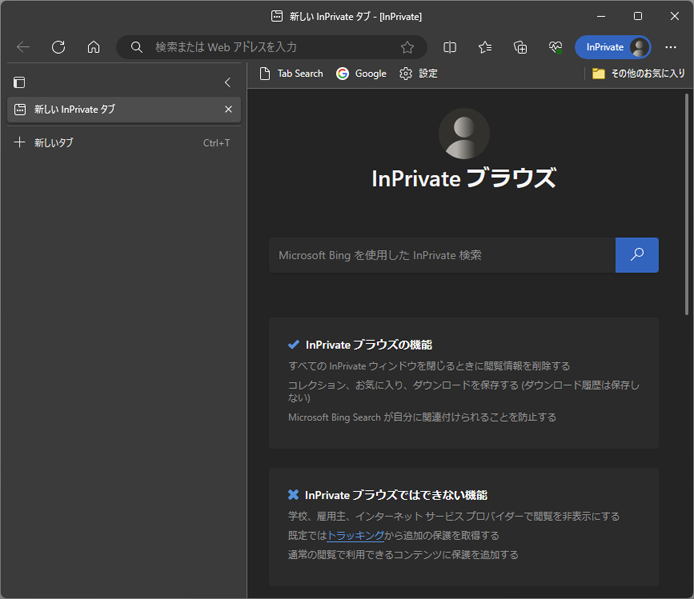
Task: Click the page's vertical scrollbar
Action: click(x=687, y=205)
